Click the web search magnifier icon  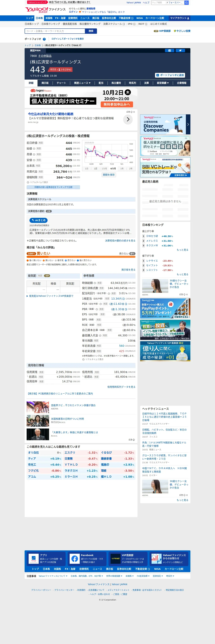(187, 3)
